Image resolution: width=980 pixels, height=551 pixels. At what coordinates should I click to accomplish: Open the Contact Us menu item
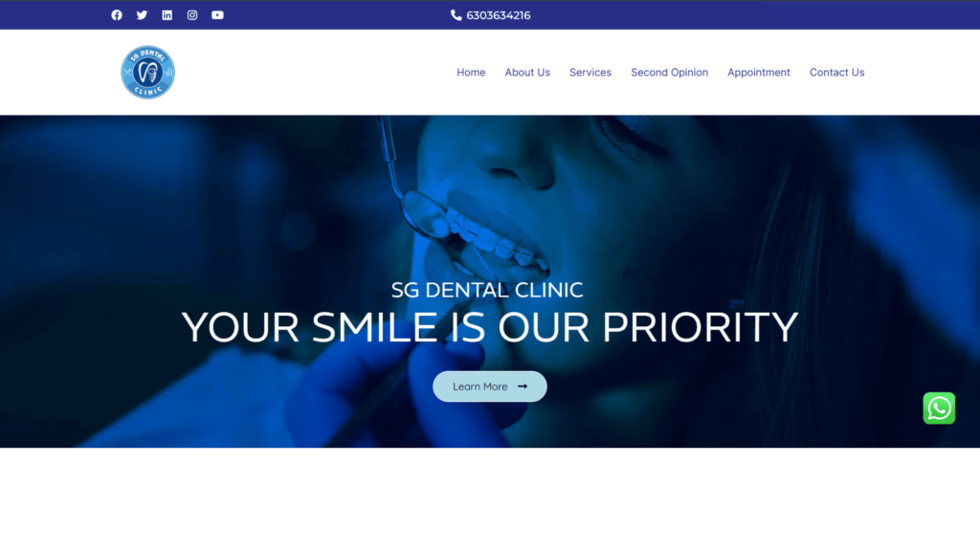coord(836,73)
